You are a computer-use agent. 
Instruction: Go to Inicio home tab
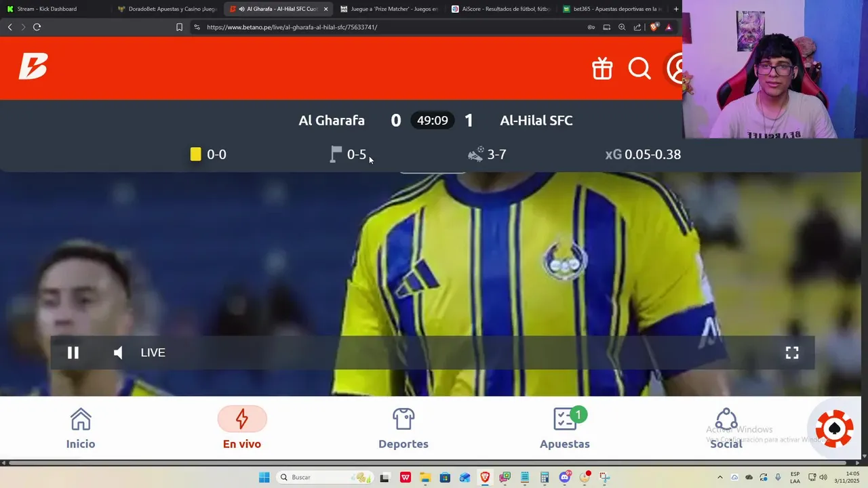81,429
